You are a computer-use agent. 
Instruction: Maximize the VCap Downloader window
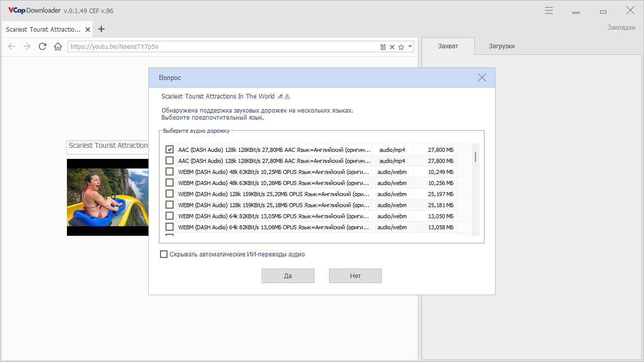(603, 11)
